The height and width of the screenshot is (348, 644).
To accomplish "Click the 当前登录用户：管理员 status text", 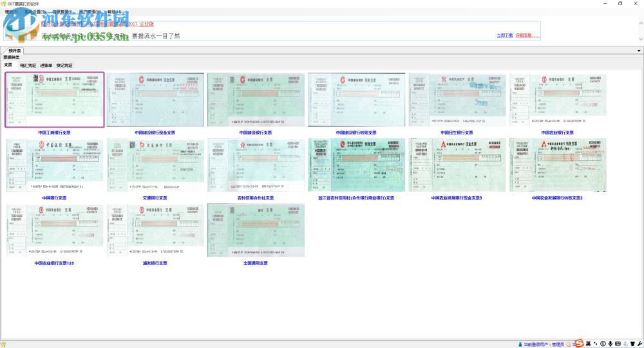I will pos(544,344).
